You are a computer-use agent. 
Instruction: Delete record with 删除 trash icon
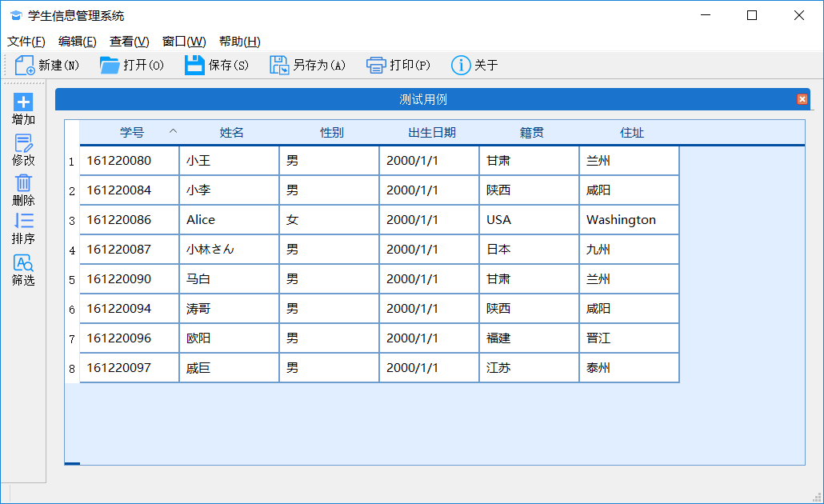23,183
